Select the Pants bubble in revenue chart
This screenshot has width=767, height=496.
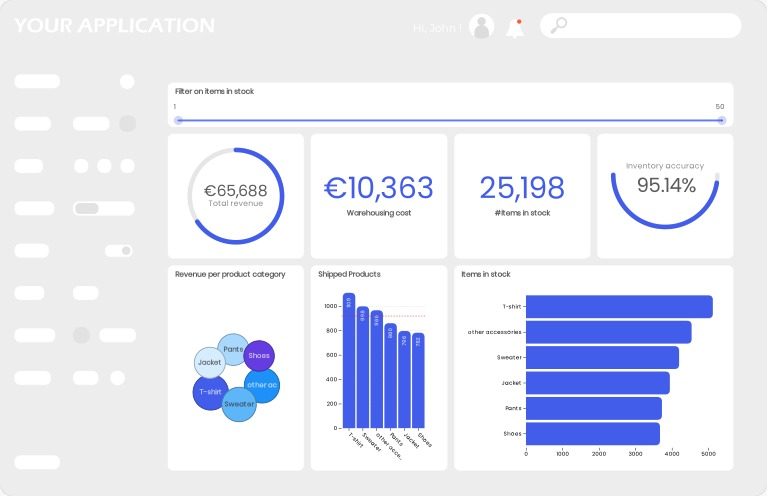pos(231,347)
